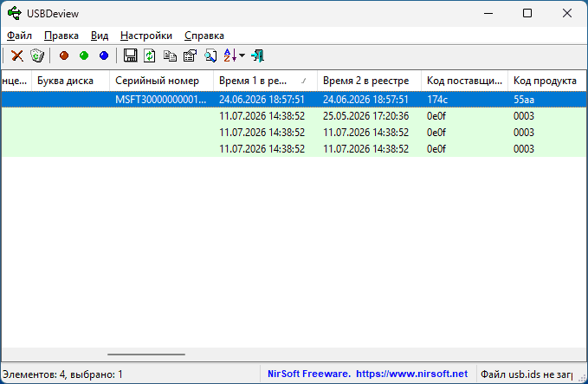The image size is (588, 384).
Task: Click the blue circle toolbar icon
Action: 104,56
